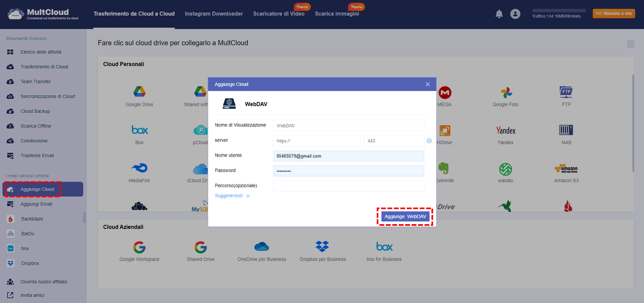Pick the Amazon S3 icon
The height and width of the screenshot is (303, 644).
(566, 169)
